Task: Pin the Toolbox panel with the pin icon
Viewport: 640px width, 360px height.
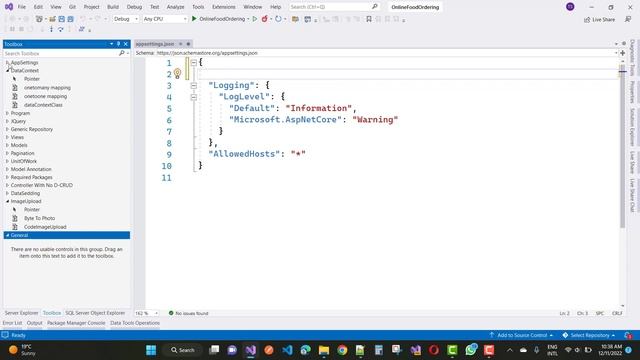Action: click(x=118, y=44)
